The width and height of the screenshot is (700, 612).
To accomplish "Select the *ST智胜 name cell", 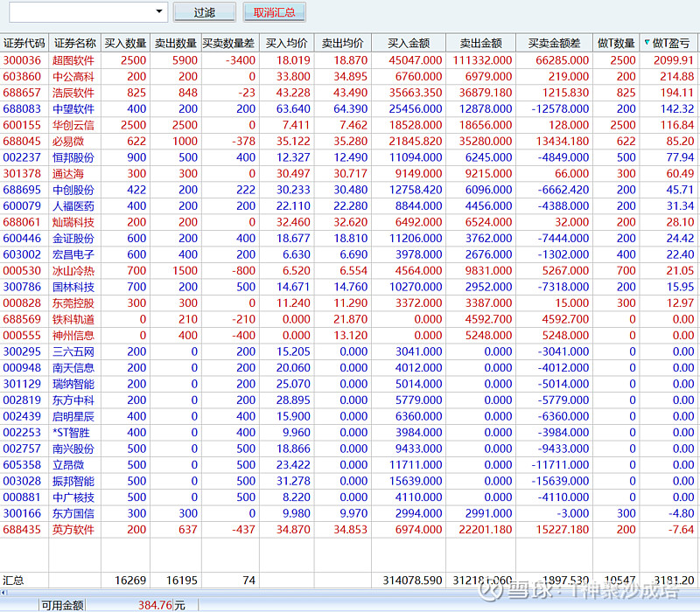I will pos(71,433).
